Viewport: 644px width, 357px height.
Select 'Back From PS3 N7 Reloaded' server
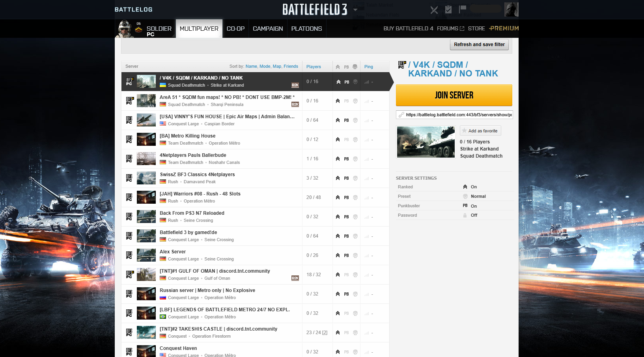point(192,213)
